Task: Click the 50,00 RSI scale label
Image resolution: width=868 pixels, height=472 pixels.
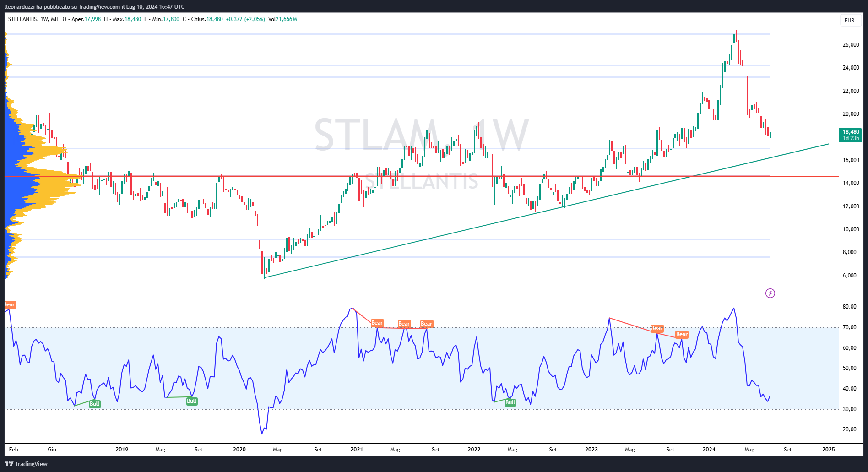Action: [x=850, y=368]
